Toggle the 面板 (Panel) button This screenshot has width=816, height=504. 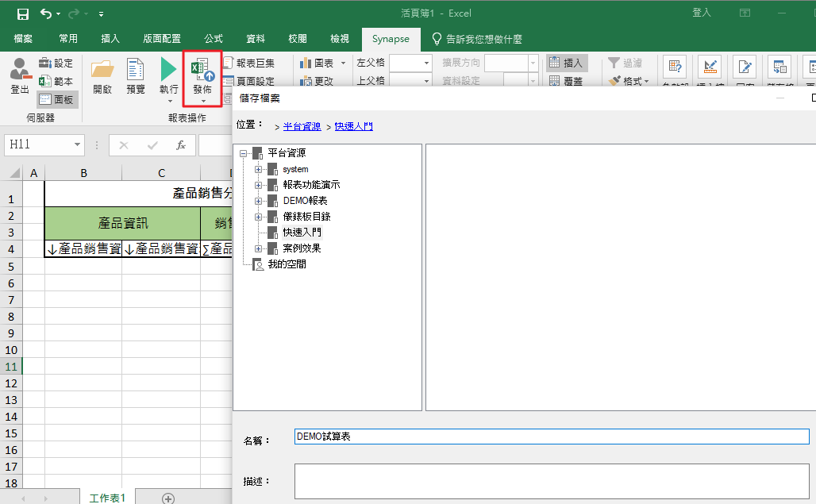(x=57, y=99)
